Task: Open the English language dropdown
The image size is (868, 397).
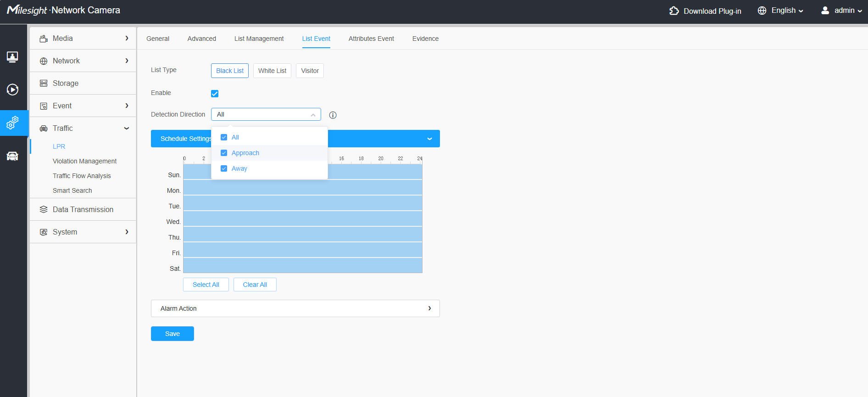Action: tap(787, 11)
